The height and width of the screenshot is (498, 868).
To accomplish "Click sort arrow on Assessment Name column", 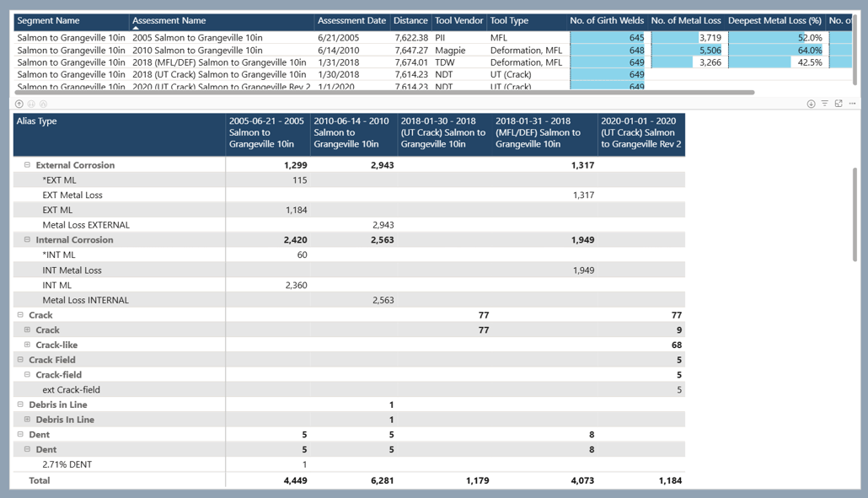I will click(136, 28).
